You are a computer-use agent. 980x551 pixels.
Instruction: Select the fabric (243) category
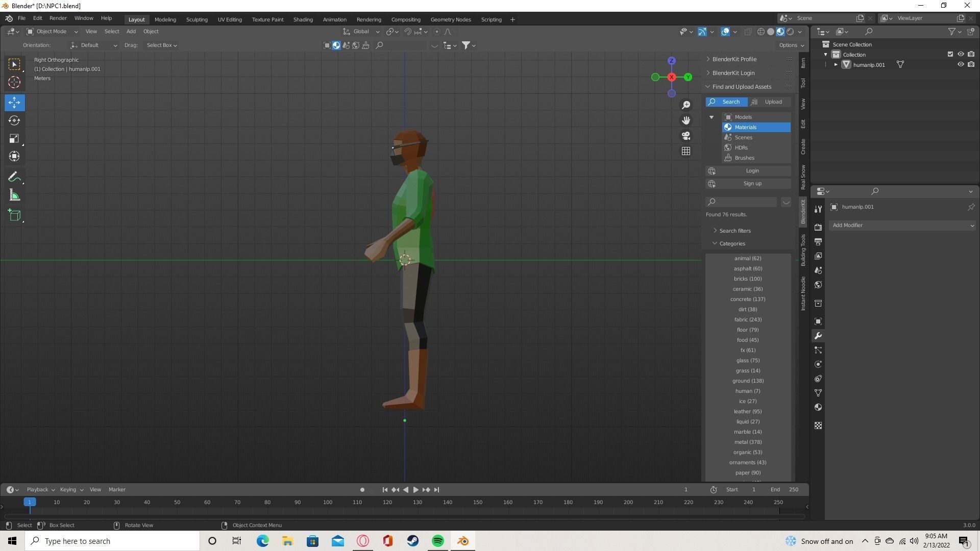point(748,320)
